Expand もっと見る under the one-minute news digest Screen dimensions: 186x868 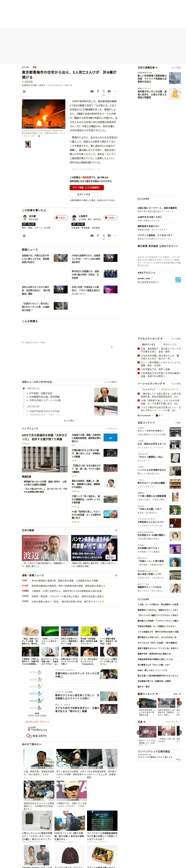(x=70, y=421)
